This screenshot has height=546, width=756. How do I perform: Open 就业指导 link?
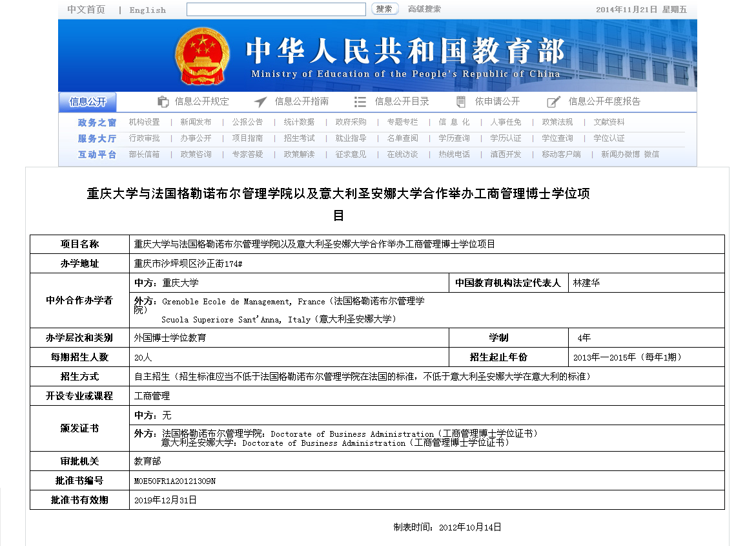coord(351,138)
